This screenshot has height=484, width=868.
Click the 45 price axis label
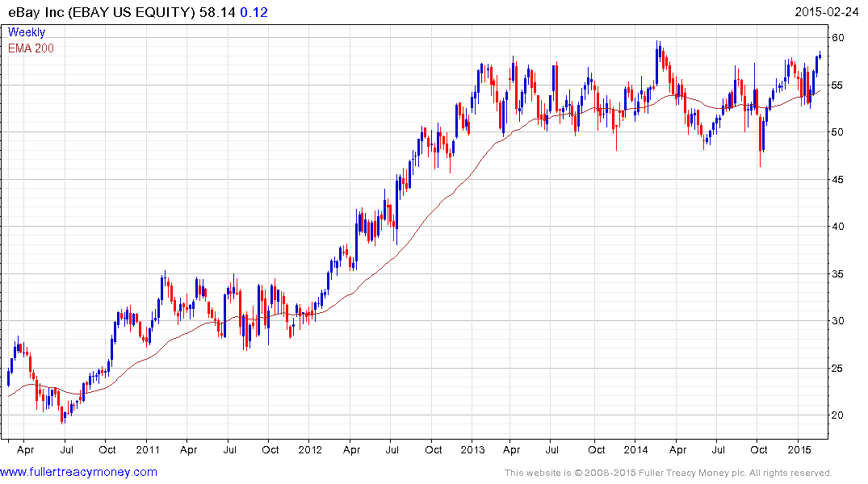(837, 179)
